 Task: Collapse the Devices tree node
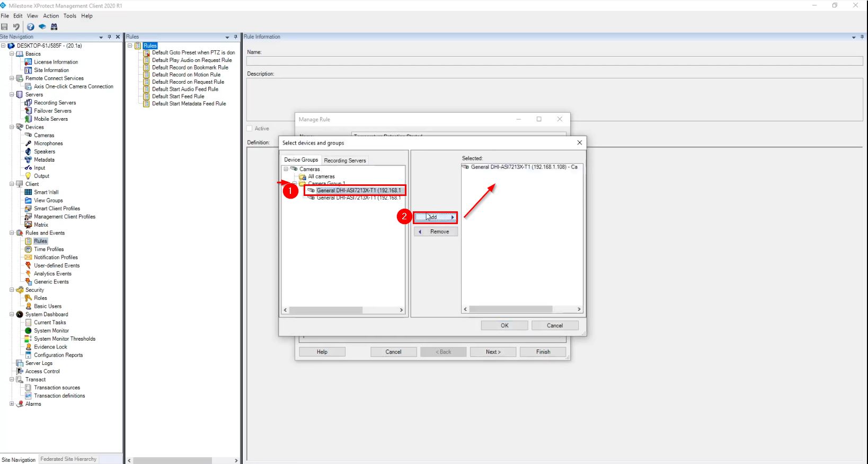(12, 127)
